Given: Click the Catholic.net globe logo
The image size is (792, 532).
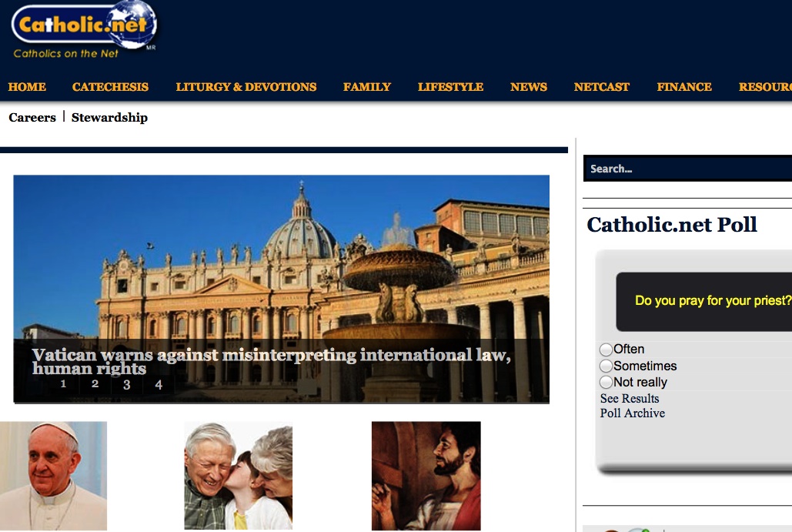Looking at the screenshot, I should click(85, 29).
